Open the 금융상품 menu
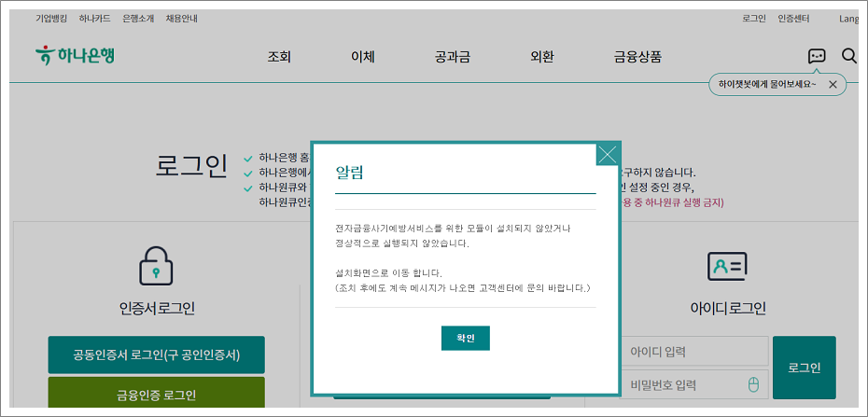868x417 pixels. 637,56
